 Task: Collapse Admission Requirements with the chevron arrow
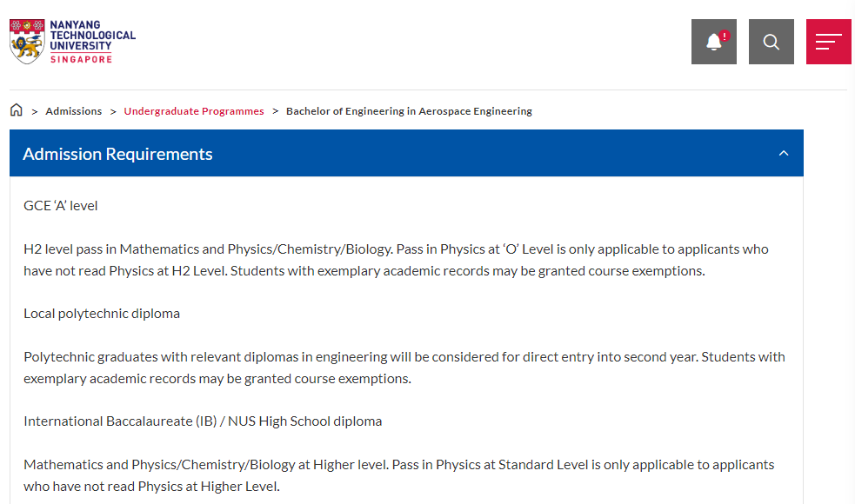[x=784, y=153]
